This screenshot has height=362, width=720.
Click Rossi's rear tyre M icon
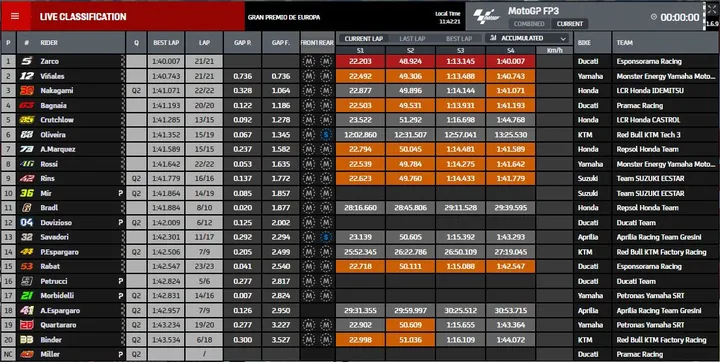[x=326, y=164]
